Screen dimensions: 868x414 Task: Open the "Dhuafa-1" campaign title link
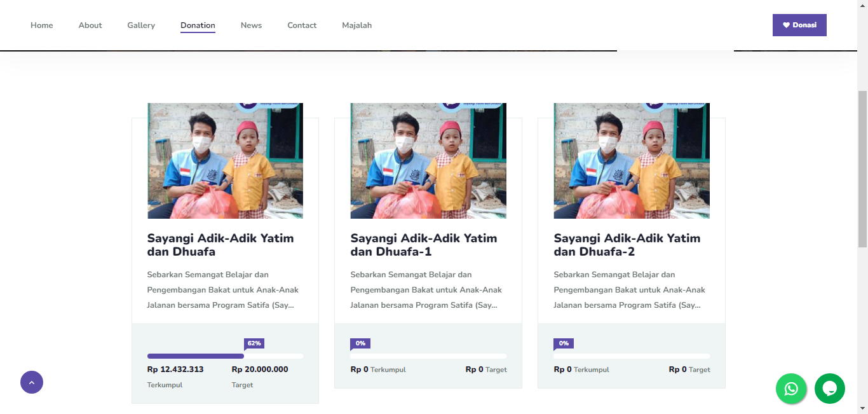423,245
